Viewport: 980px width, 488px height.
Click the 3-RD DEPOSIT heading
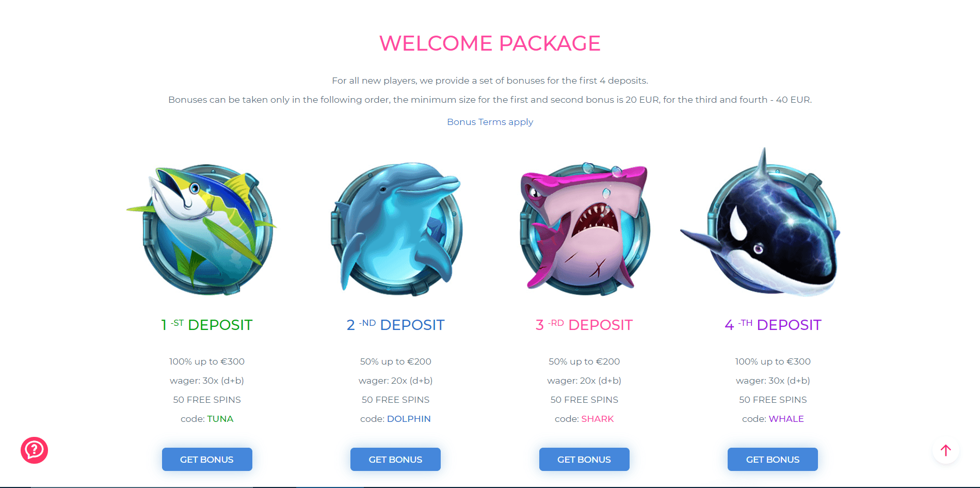point(584,325)
